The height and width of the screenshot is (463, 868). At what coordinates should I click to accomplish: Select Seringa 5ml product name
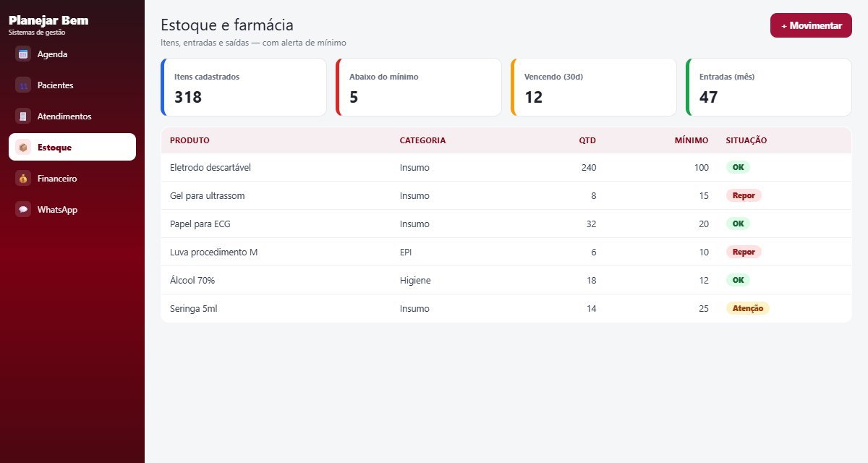[x=193, y=309]
